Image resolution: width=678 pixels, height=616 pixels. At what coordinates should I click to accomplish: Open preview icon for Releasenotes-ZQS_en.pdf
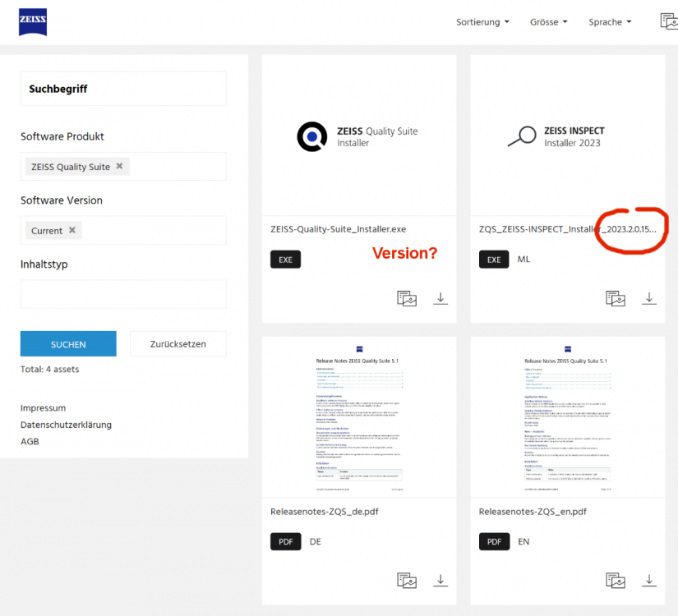coord(616,581)
